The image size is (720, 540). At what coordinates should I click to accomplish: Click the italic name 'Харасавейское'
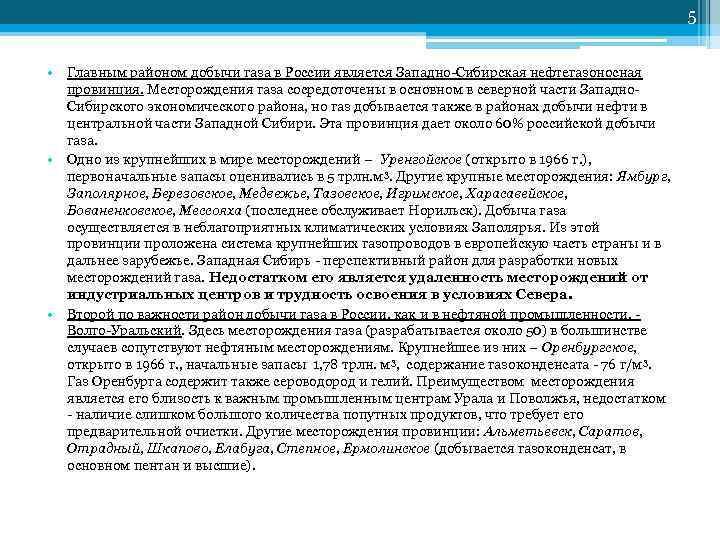coord(515,193)
